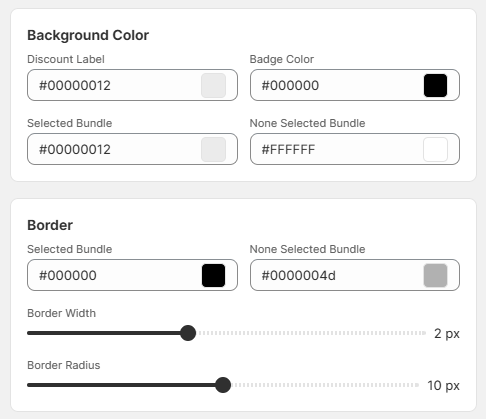This screenshot has width=486, height=419.
Task: Open the black Border Selected Bundle swatch
Action: coord(214,275)
